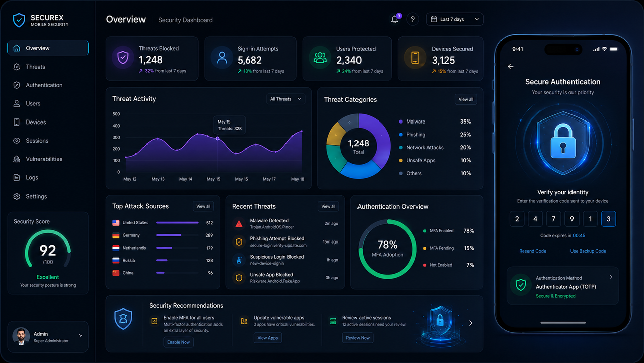Tap the code digit box showing 7

553,219
